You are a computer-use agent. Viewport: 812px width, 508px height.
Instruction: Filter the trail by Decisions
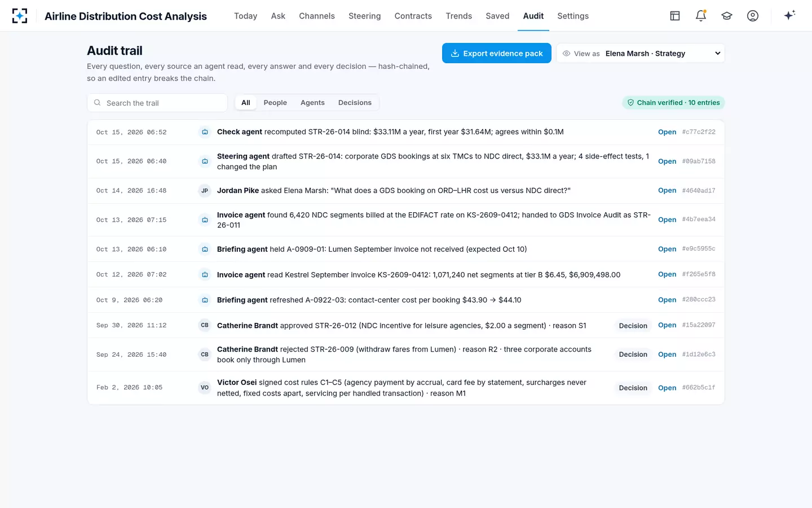tap(355, 103)
